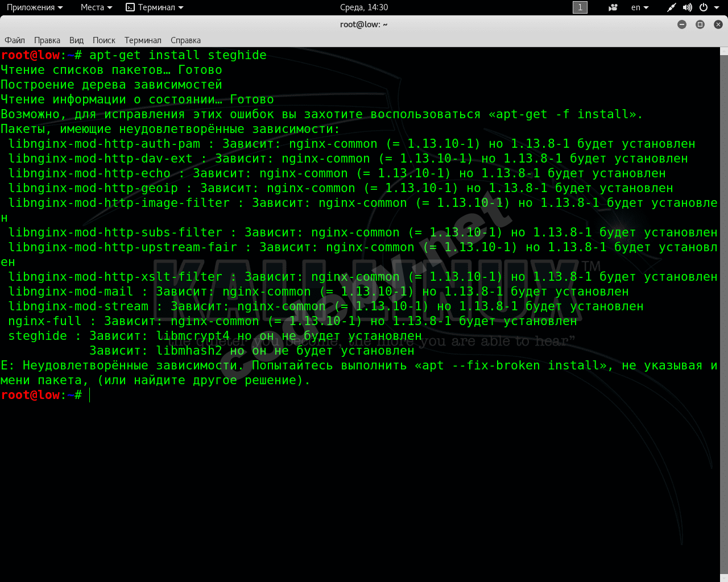Click package name libnginx-mod-http-dav-ext
The height and width of the screenshot is (582, 728).
(100, 159)
